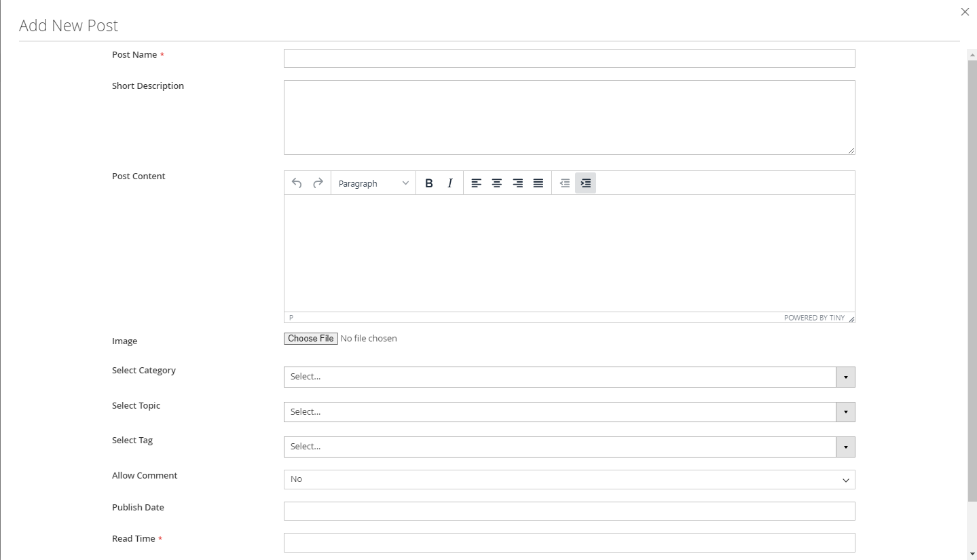This screenshot has width=977, height=560.
Task: Click the Post Name input field
Action: (569, 58)
